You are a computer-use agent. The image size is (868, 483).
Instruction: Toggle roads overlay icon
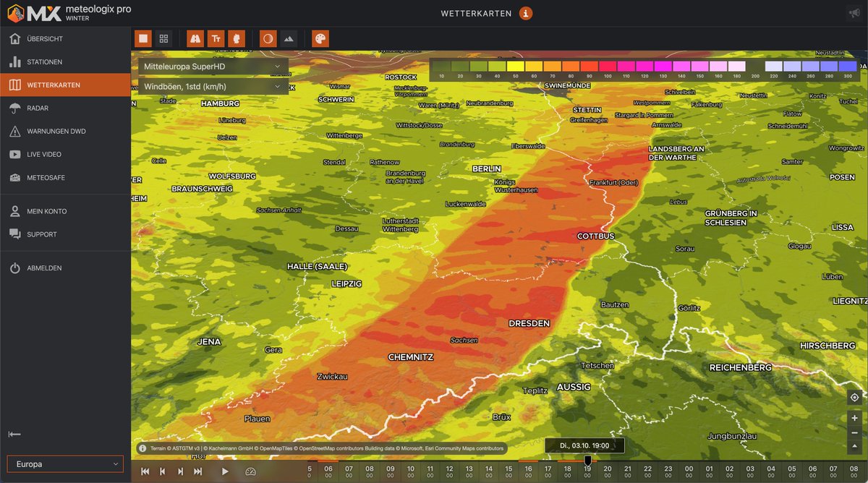tap(195, 39)
